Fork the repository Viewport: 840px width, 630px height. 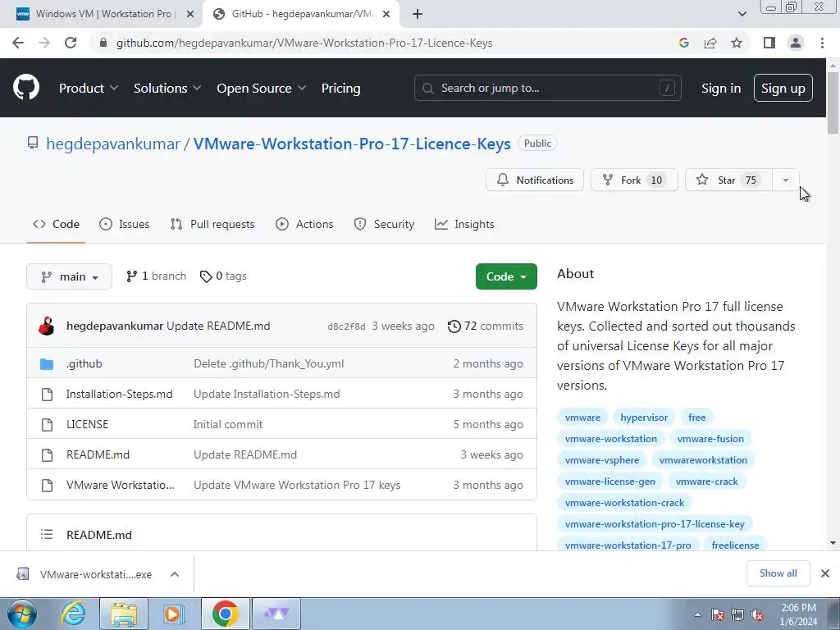(634, 180)
